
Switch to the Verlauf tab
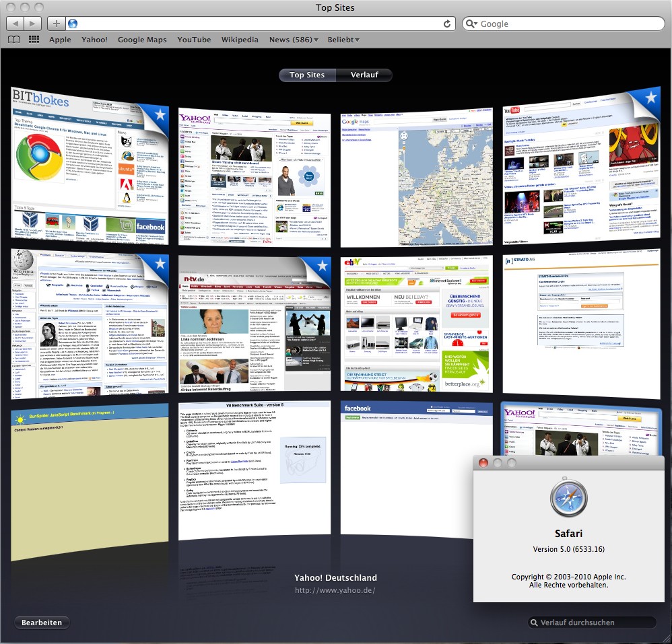[364, 75]
